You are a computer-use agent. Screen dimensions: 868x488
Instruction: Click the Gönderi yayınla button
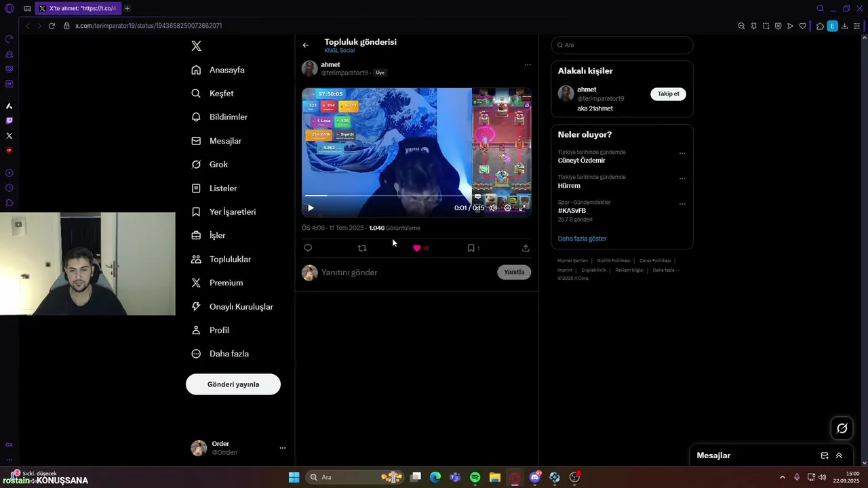[233, 384]
